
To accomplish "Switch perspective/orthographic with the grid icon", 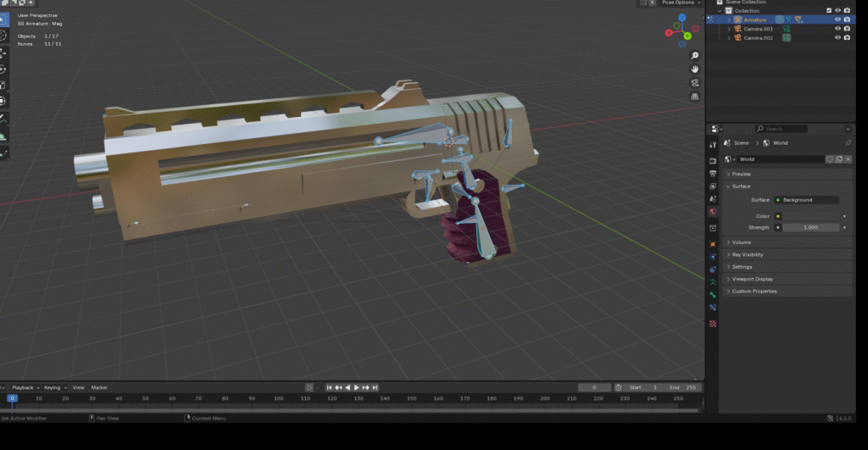I will (x=695, y=97).
